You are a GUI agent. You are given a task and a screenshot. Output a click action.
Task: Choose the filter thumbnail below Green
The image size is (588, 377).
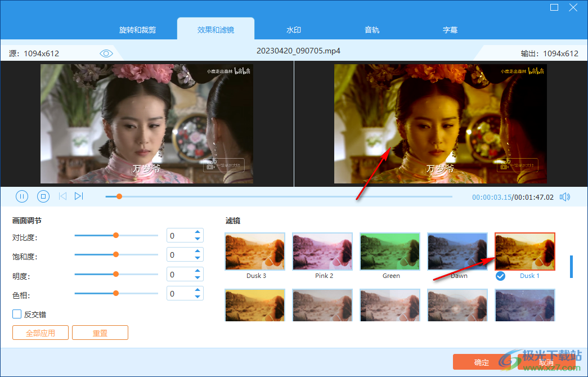pyautogui.click(x=390, y=305)
